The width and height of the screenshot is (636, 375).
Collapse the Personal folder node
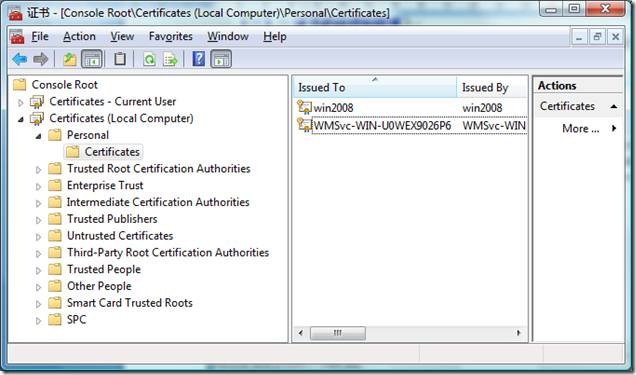39,136
